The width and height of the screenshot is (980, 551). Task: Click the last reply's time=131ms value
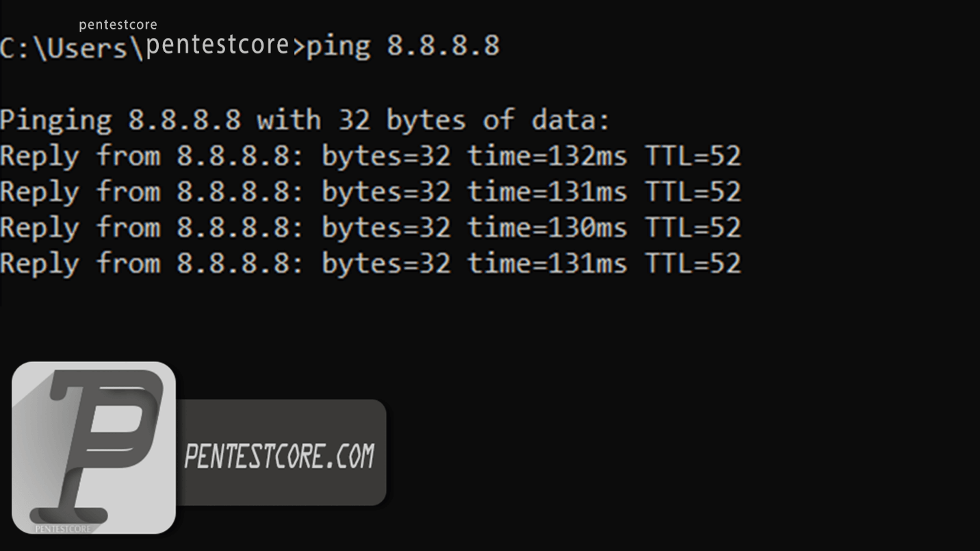(x=547, y=264)
